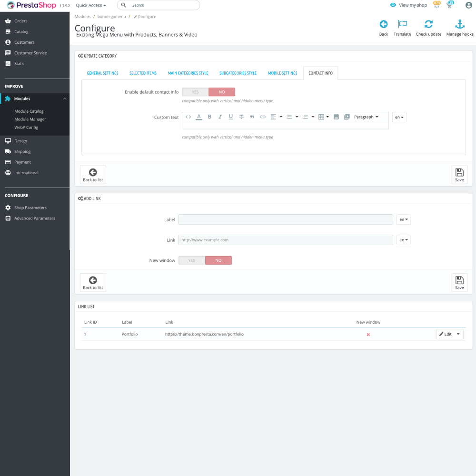Enable default contact info by clicking YES

click(195, 91)
